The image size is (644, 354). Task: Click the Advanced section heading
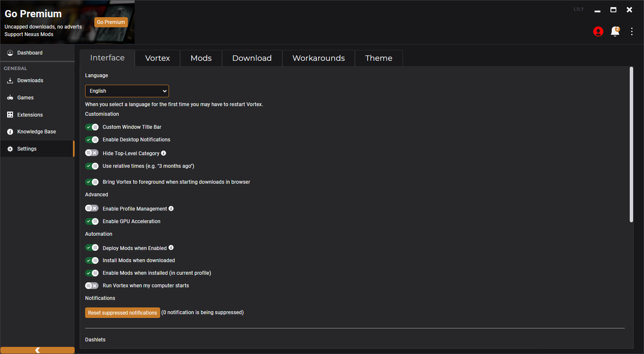[x=96, y=195]
